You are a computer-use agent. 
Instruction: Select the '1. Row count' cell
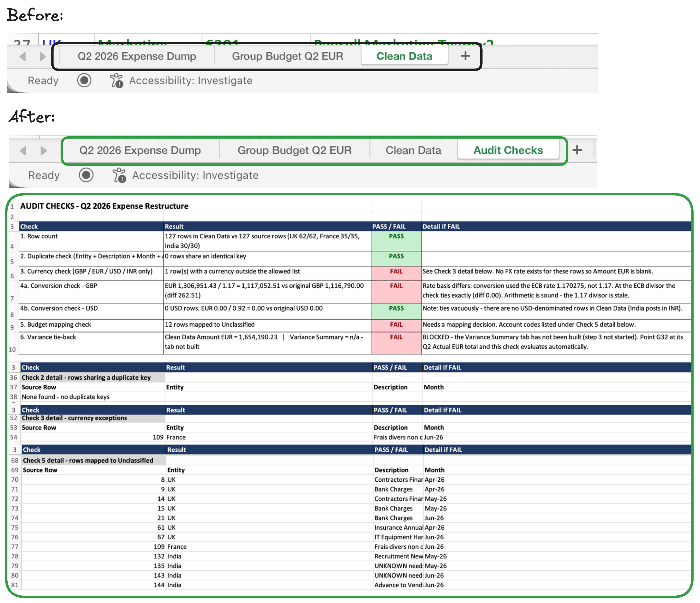tap(91, 241)
